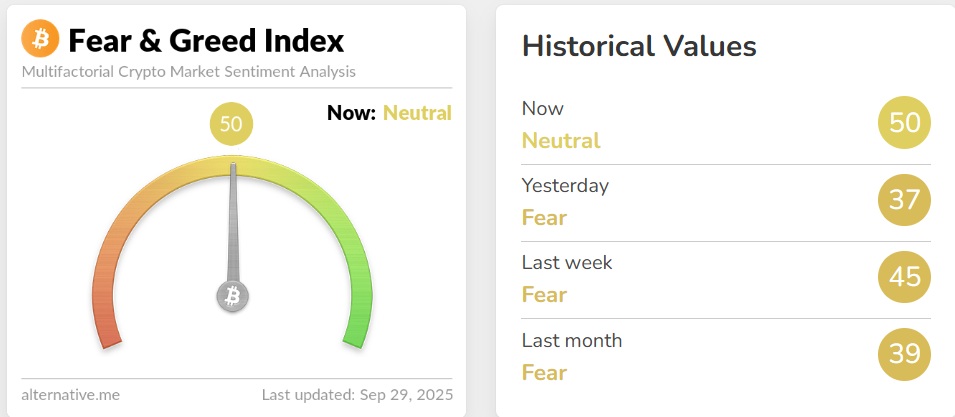Click the gauge needle pointer
Viewport: 955px width, 417px height.
(x=235, y=220)
